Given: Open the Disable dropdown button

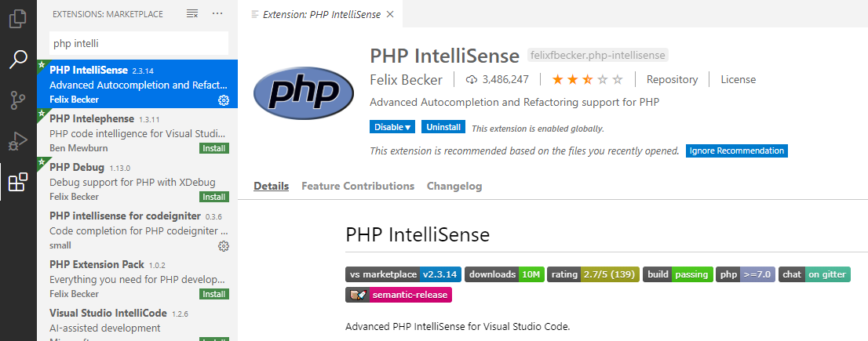Looking at the screenshot, I should (x=394, y=127).
